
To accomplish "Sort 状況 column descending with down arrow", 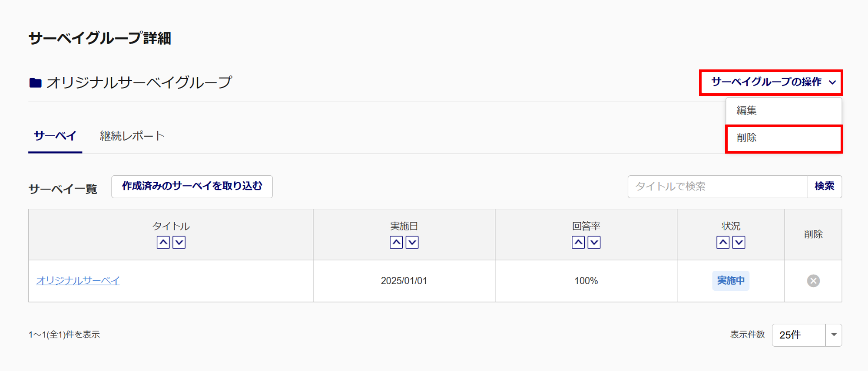I will coord(739,242).
